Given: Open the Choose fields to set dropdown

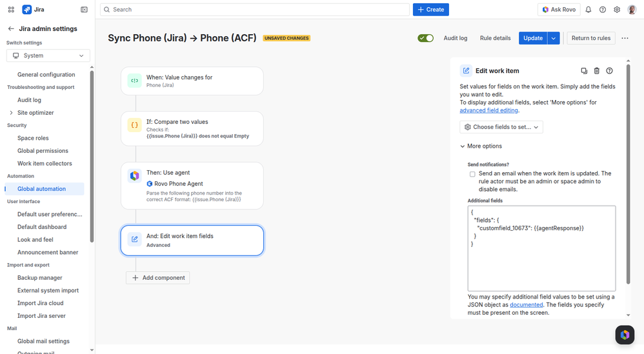Looking at the screenshot, I should [x=501, y=127].
